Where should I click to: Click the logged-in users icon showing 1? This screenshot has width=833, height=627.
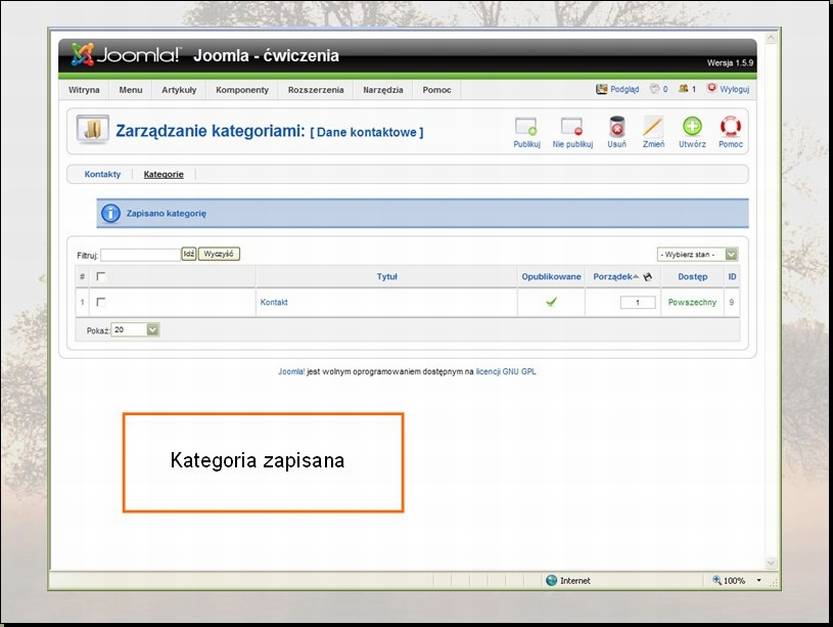tap(683, 89)
